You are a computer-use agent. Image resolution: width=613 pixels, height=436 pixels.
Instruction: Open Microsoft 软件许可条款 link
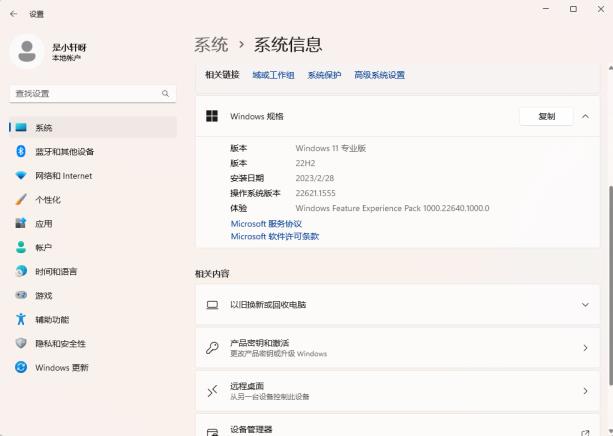(275, 236)
